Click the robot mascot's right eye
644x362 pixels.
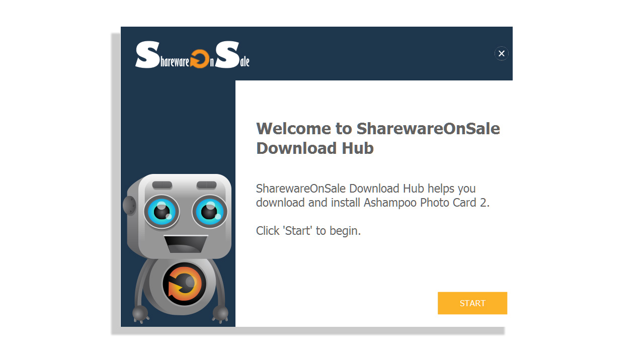tap(210, 211)
